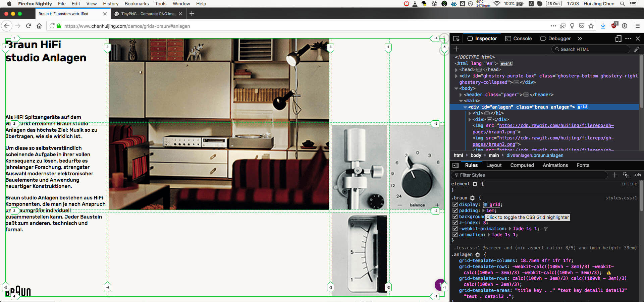Uncheck the display property checkbox

pyautogui.click(x=455, y=204)
